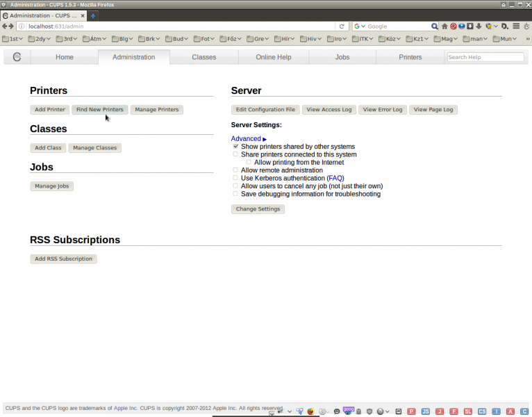Click the Change Settings button
This screenshot has width=532, height=417.
click(x=258, y=208)
